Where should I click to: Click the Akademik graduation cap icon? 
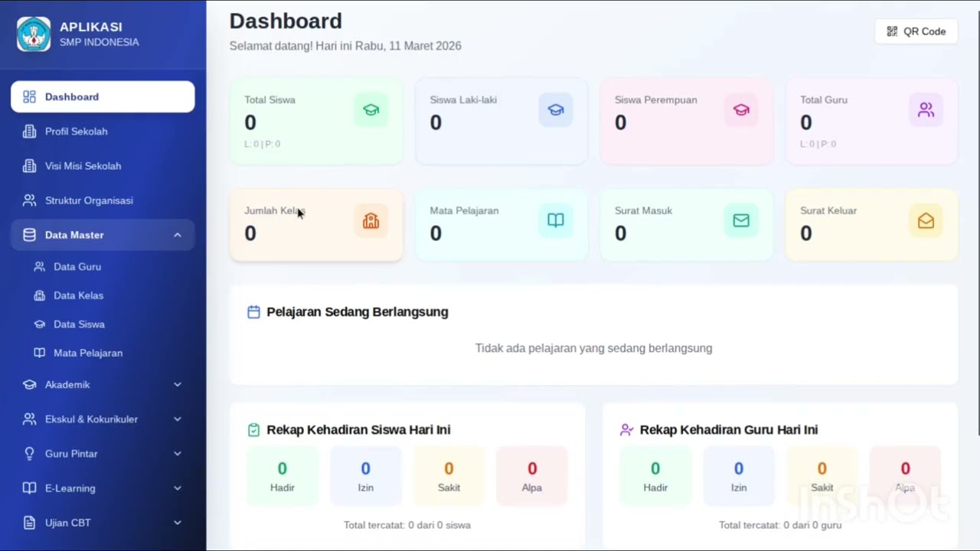pyautogui.click(x=30, y=384)
